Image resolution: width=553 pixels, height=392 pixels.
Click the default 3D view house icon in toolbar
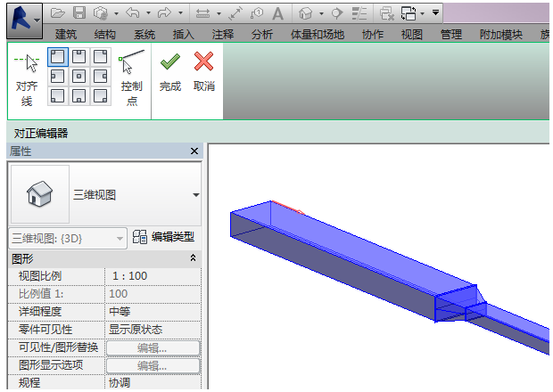click(306, 13)
